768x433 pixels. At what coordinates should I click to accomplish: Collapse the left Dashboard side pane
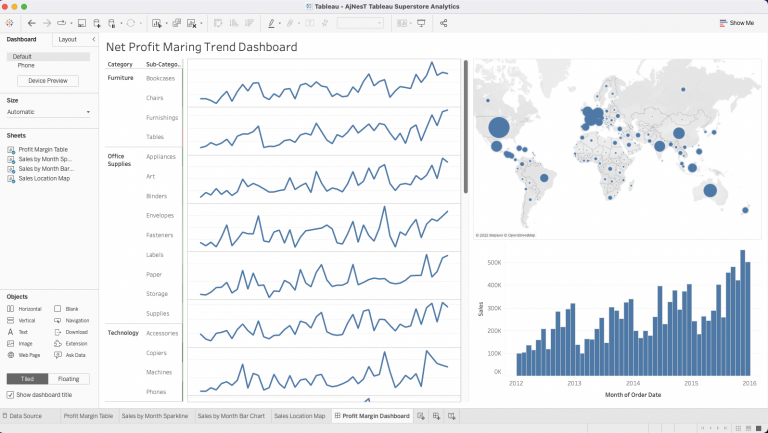[x=94, y=39]
